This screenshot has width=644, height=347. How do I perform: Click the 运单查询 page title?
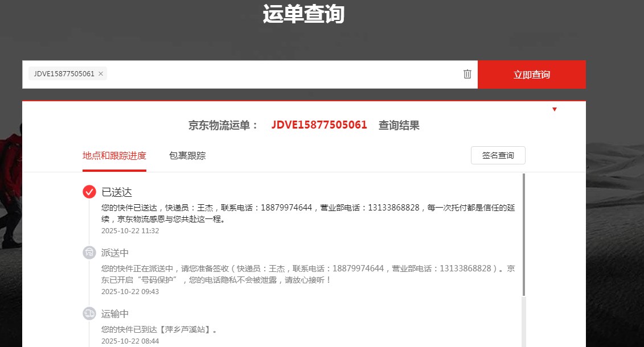(303, 14)
